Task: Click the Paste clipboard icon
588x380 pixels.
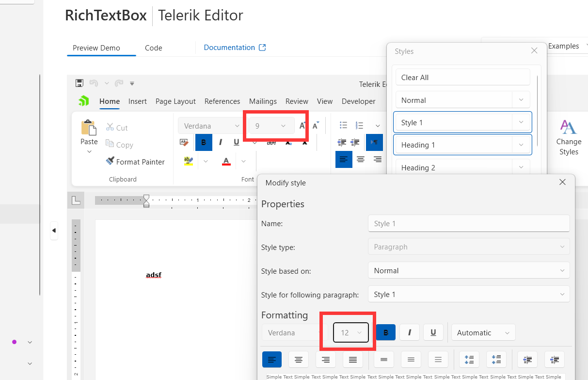Action: (89, 127)
